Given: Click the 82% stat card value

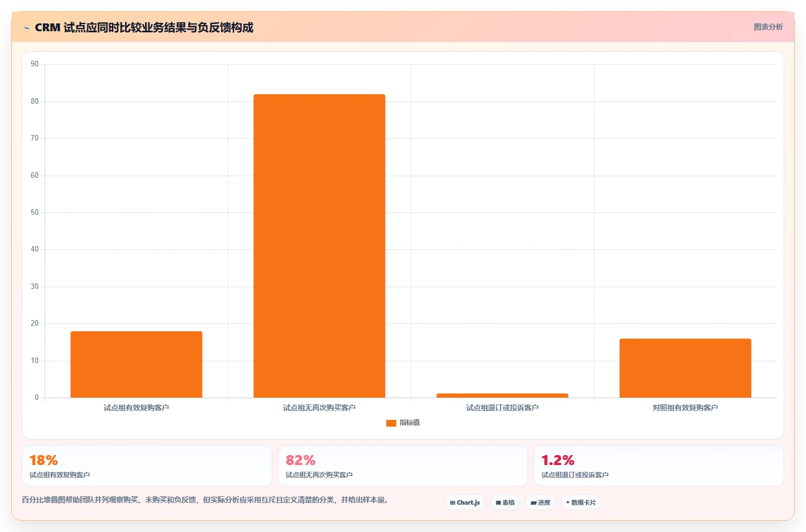Looking at the screenshot, I should coord(300,460).
